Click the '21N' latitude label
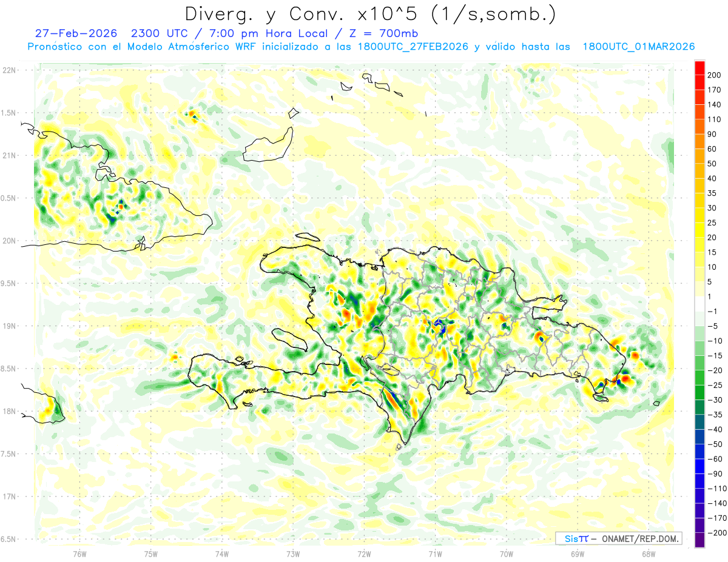Screen dimensions: 728x562 tap(9, 155)
